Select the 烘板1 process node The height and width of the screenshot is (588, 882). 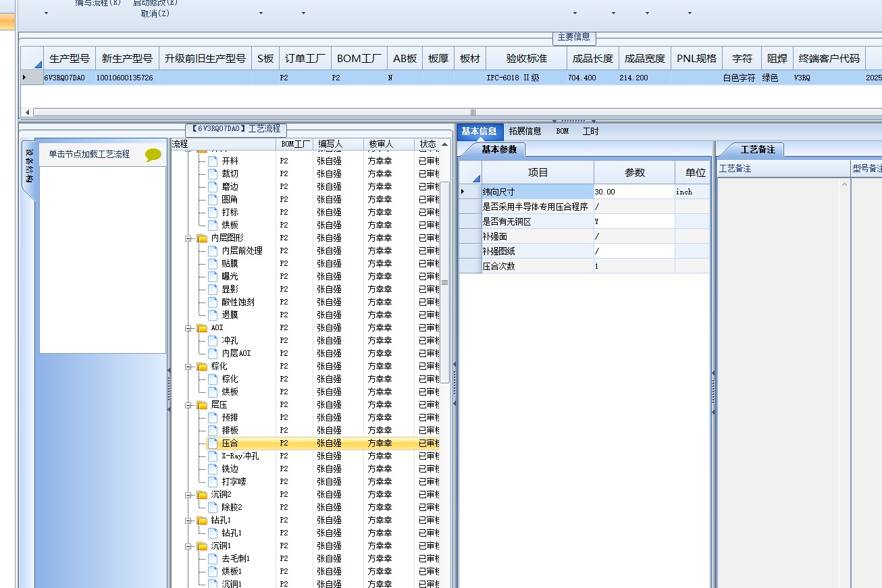[x=232, y=571]
